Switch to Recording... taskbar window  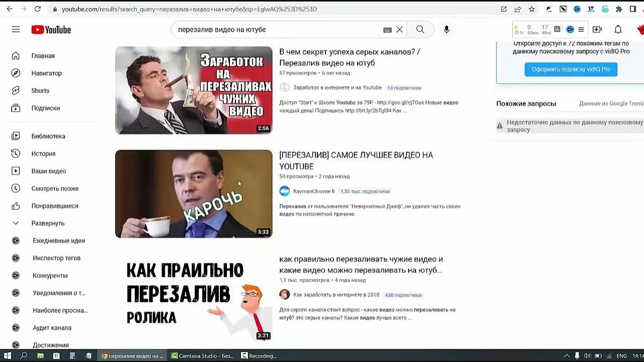tap(259, 355)
